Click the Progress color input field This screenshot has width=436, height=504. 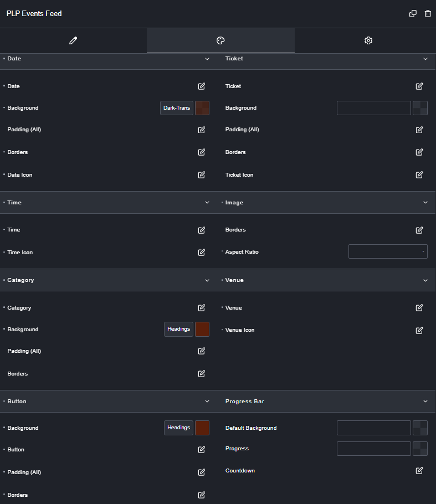(x=374, y=449)
